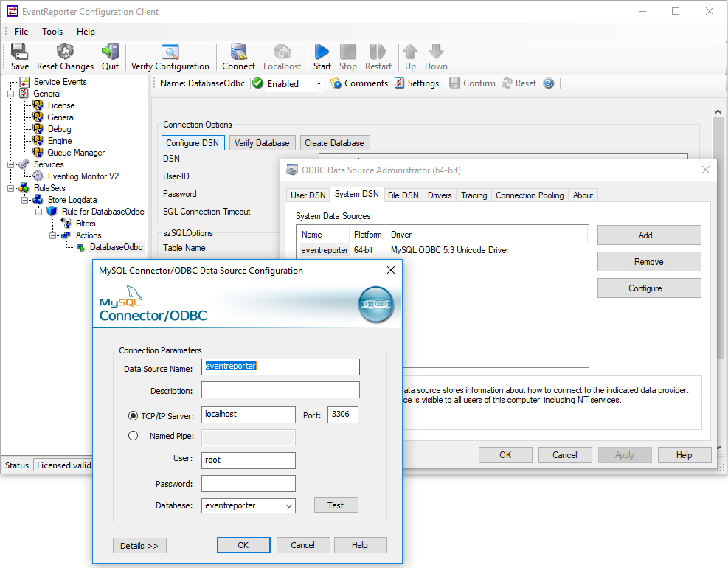
Task: Collapse the General tree node expander
Action: pos(10,94)
